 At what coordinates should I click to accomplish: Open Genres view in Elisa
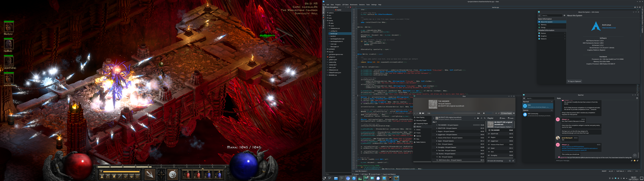pyautogui.click(x=422, y=136)
